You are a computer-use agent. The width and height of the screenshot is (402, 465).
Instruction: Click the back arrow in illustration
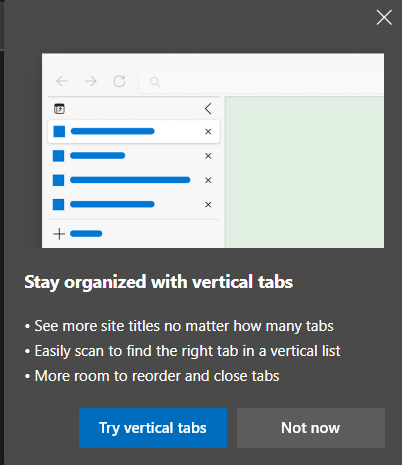(x=62, y=81)
